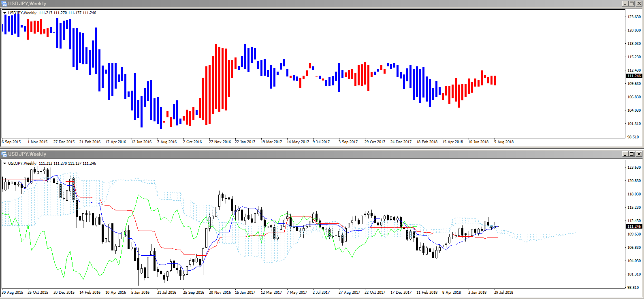Click the 27 Nov 2016 date label

pyautogui.click(x=220, y=142)
